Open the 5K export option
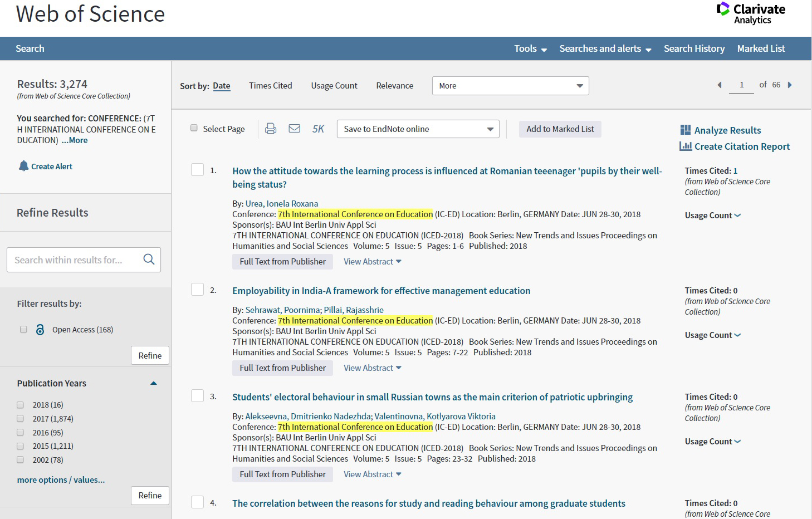Screen dimensions: 812x519 click(x=318, y=129)
